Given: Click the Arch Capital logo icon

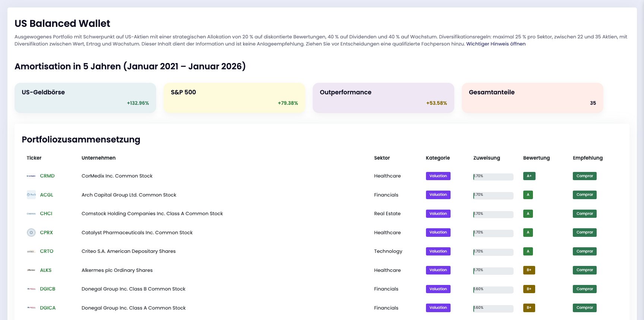Looking at the screenshot, I should [x=31, y=195].
